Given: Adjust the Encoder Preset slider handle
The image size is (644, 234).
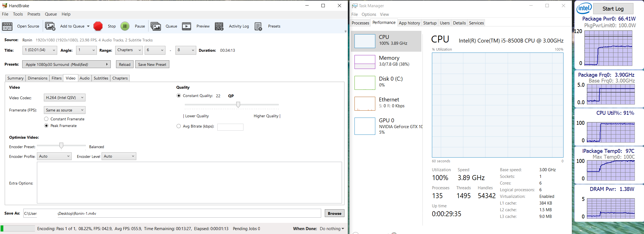Looking at the screenshot, I should tap(61, 145).
